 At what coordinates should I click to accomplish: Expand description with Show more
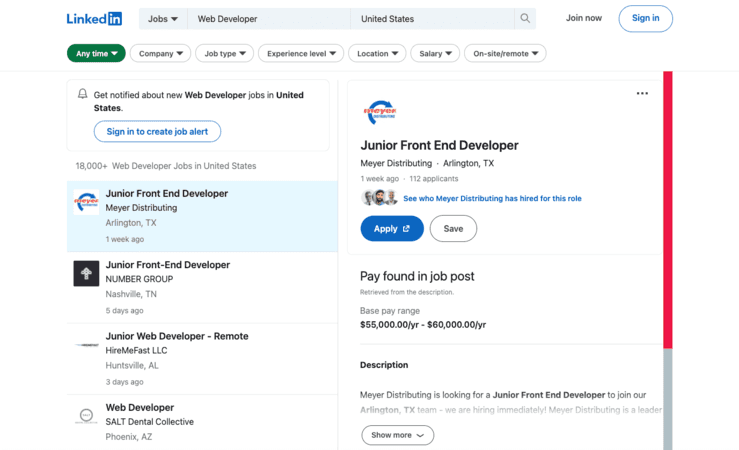click(397, 435)
